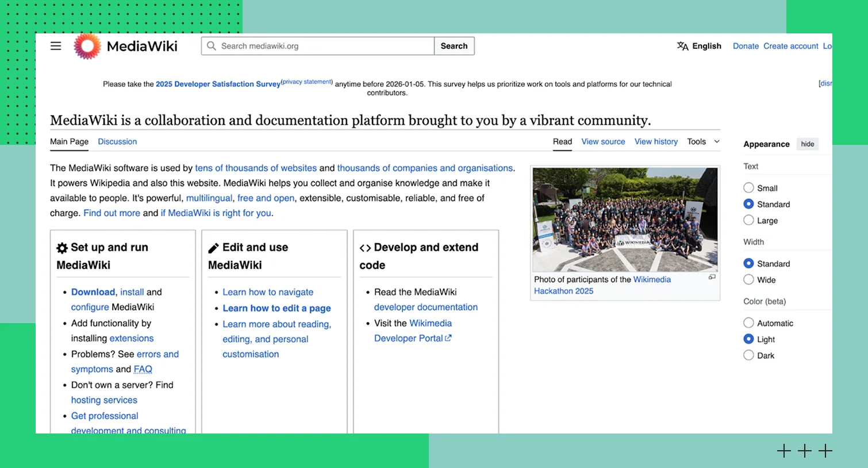Hide the Appearance panel

point(807,144)
